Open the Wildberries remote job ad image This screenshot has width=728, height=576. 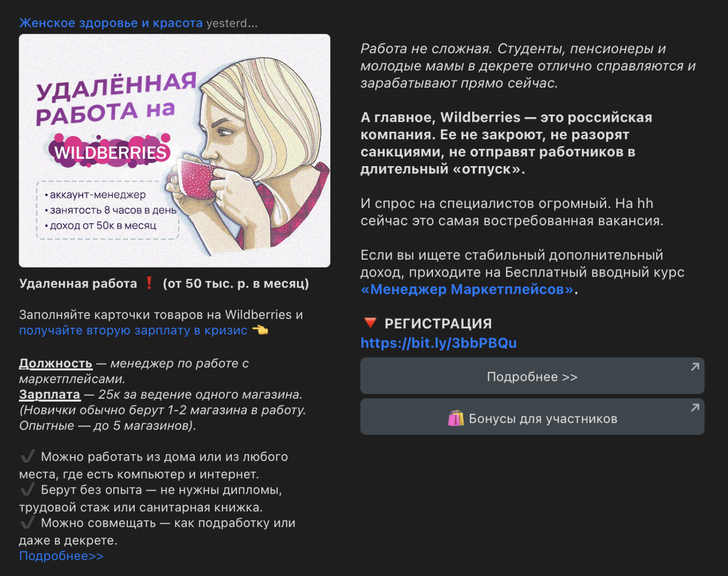(175, 150)
